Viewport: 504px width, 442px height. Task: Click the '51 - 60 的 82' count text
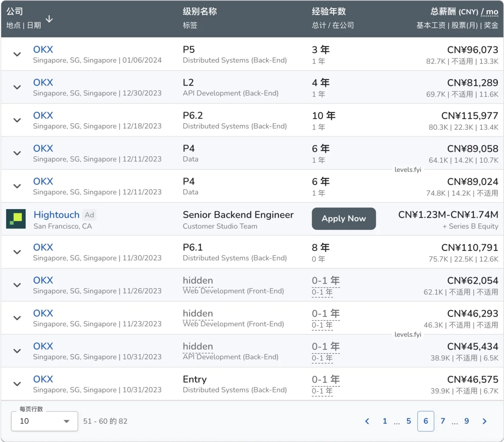coord(105,421)
